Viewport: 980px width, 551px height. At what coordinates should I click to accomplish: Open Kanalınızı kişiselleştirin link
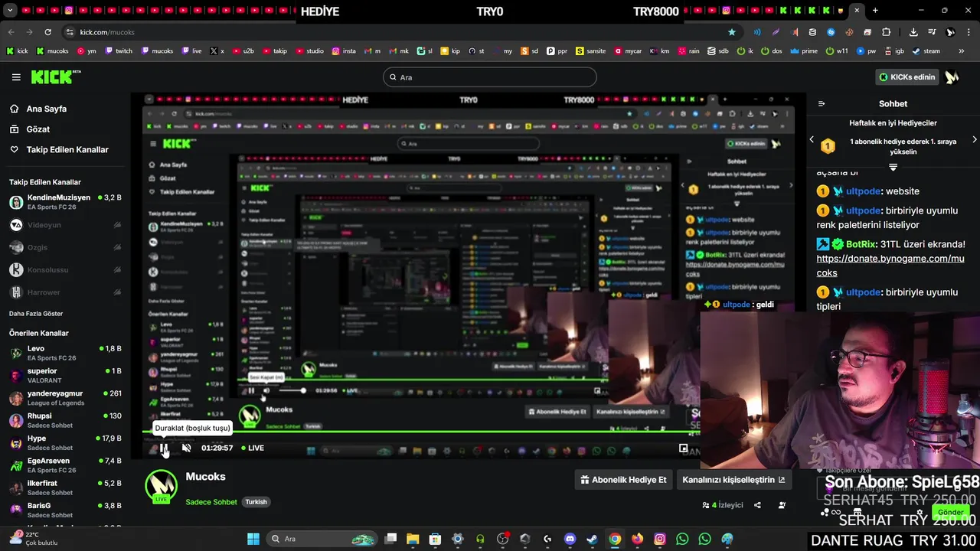[733, 480]
